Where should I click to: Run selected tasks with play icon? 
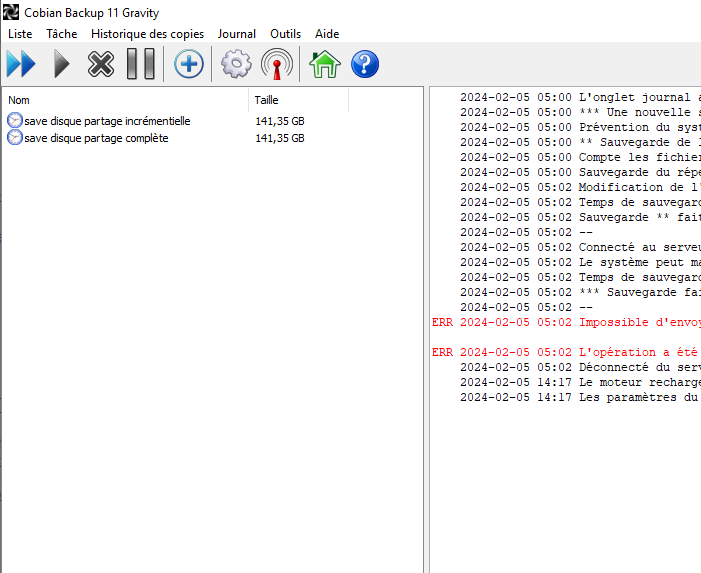pyautogui.click(x=62, y=64)
